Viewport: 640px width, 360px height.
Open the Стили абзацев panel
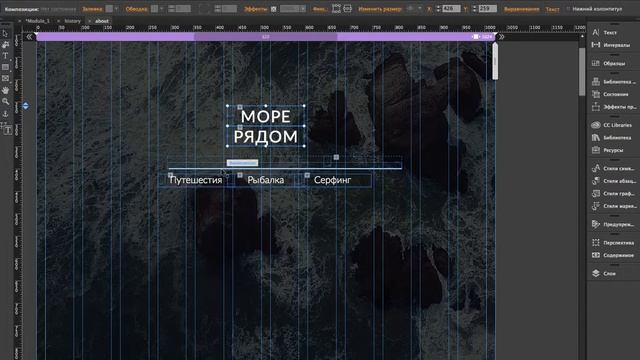tap(613, 181)
